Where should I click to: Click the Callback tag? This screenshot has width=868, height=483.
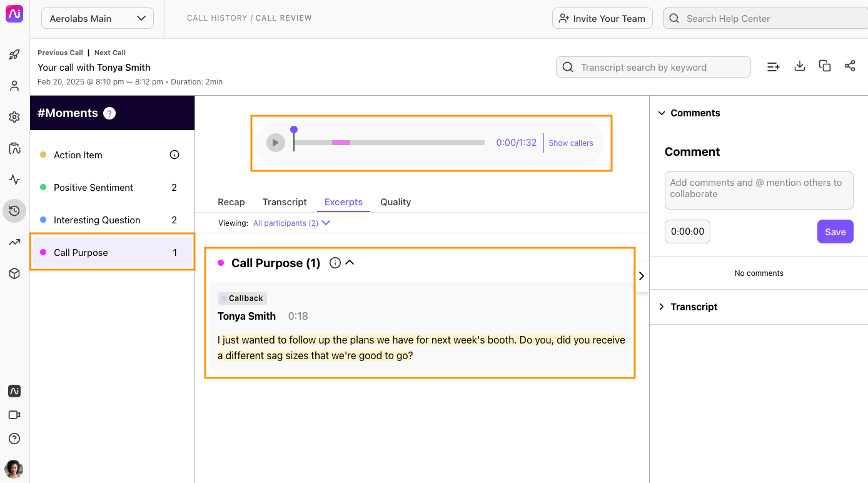[x=242, y=298]
